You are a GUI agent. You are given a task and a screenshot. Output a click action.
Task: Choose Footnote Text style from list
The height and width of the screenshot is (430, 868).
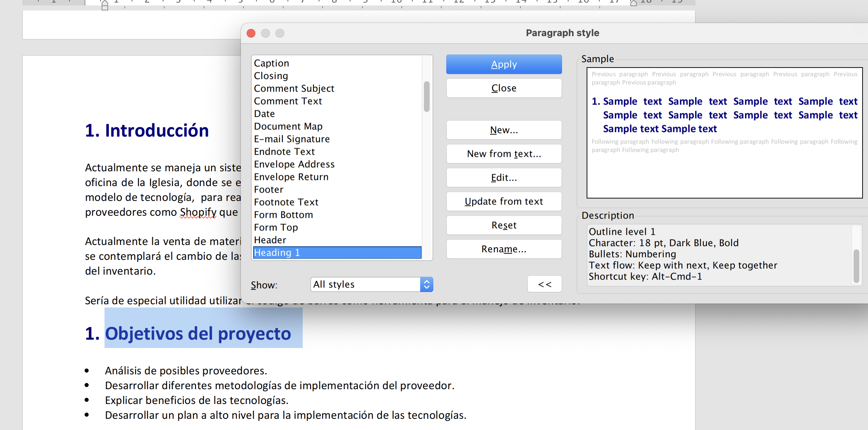(286, 202)
